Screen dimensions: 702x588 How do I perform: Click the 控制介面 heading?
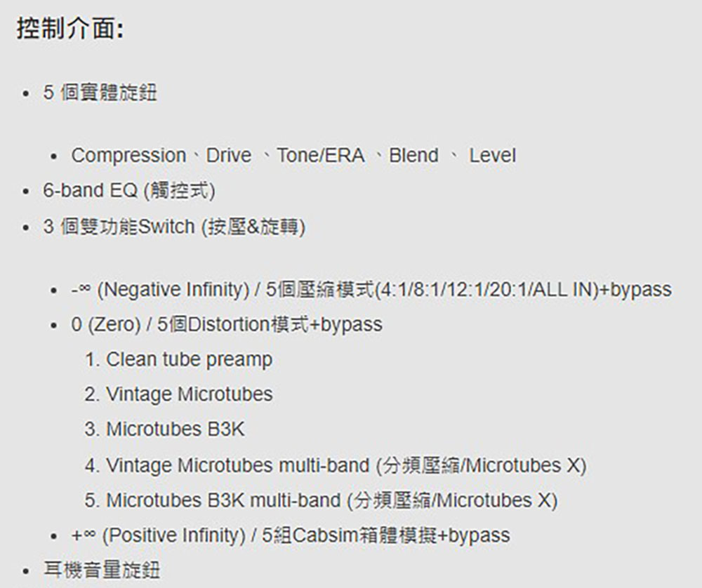[70, 28]
